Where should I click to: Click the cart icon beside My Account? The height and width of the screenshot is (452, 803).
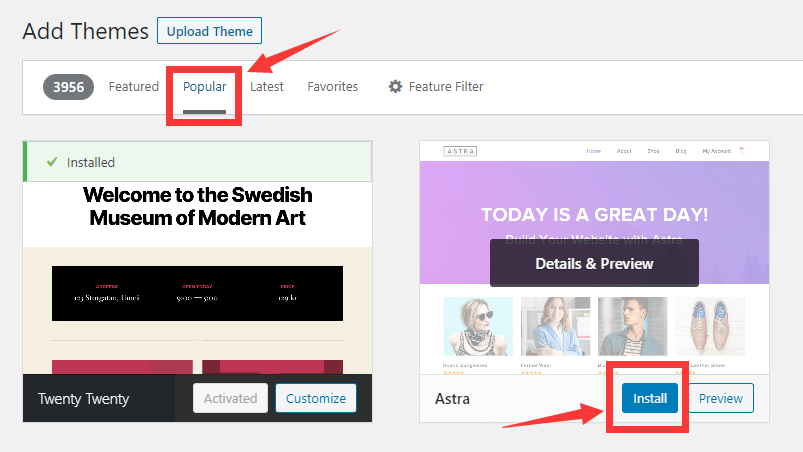pyautogui.click(x=742, y=151)
